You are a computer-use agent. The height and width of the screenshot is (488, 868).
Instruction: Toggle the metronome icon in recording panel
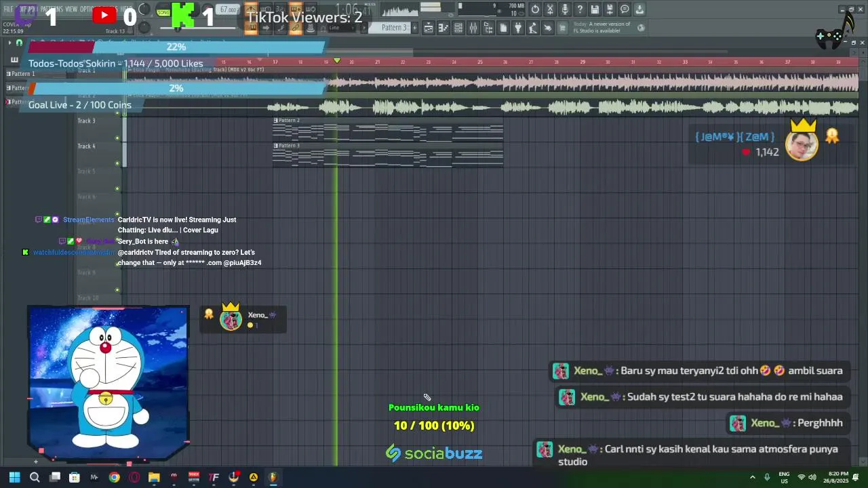click(x=251, y=9)
